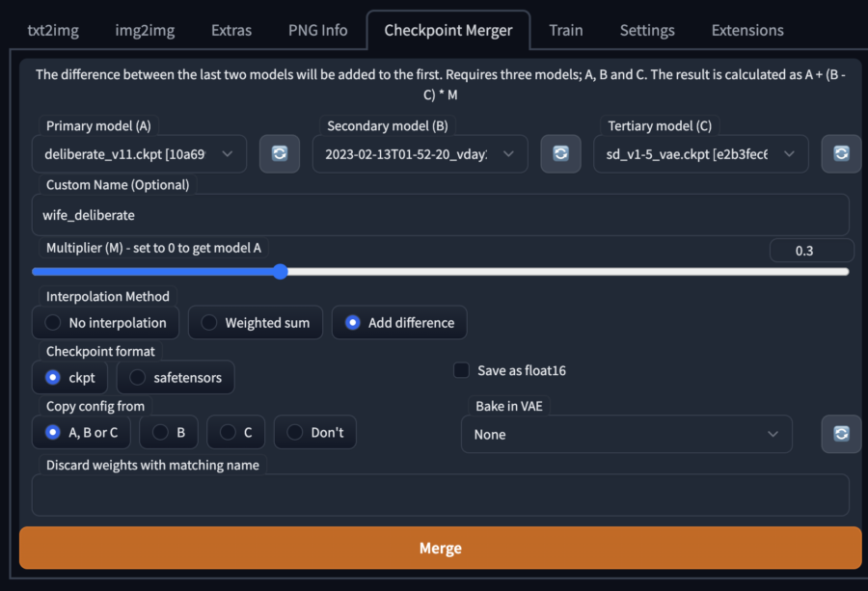Go to the Settings tab
Viewport: 868px width, 591px height.
[x=647, y=30]
